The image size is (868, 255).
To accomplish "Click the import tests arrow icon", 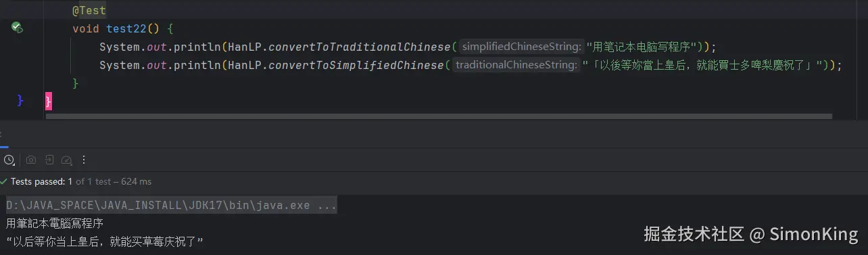I will tap(49, 160).
